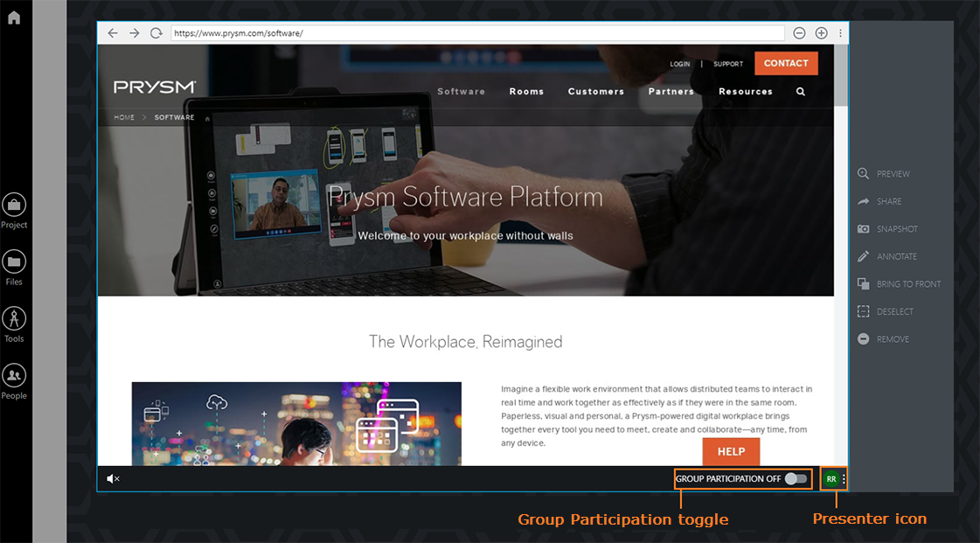Click the SUPPORT link
The width and height of the screenshot is (980, 543).
(x=728, y=64)
